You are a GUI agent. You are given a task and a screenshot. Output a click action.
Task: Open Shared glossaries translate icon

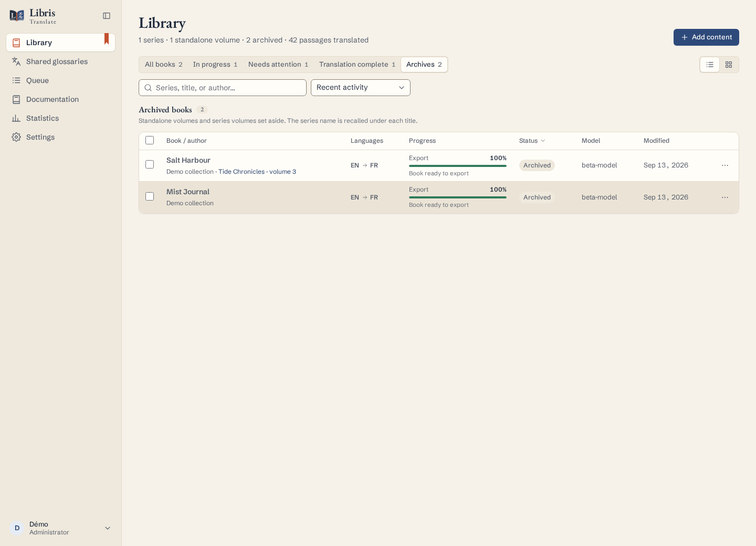click(16, 61)
